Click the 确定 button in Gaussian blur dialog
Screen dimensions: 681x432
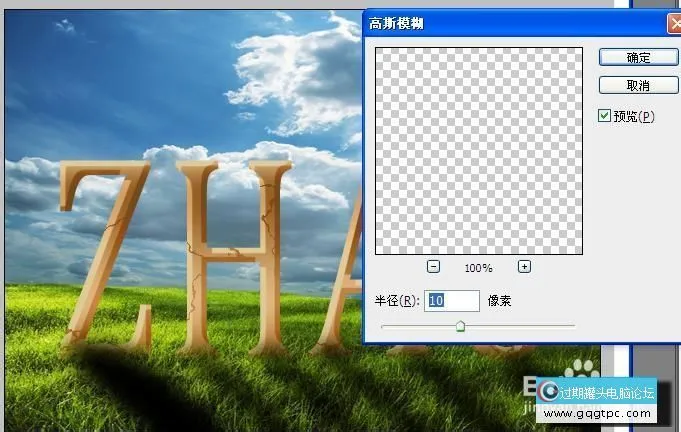[638, 57]
